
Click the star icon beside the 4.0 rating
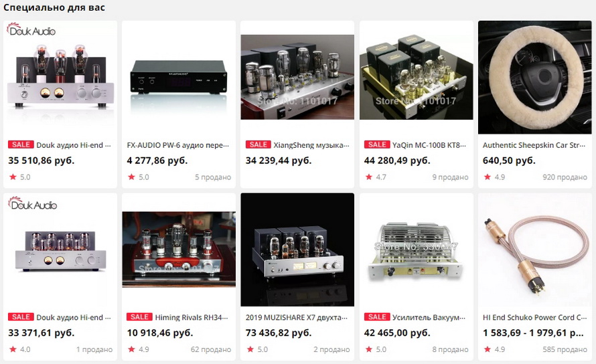(13, 349)
